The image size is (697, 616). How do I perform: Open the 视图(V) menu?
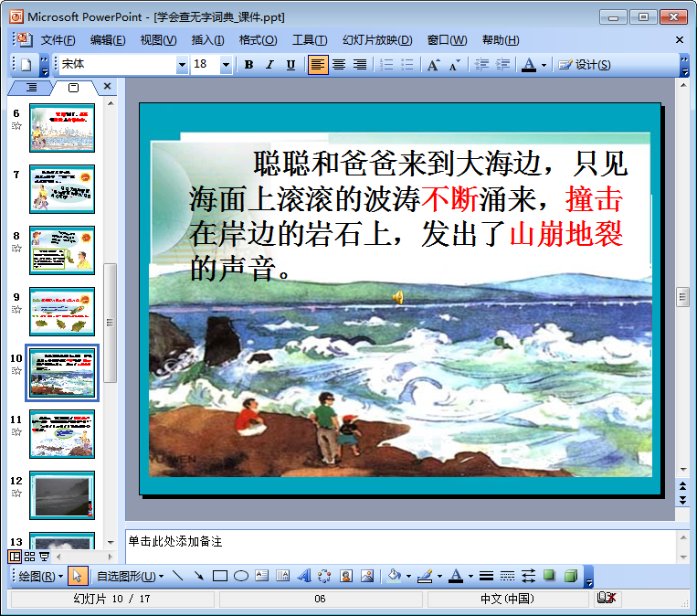pyautogui.click(x=159, y=40)
